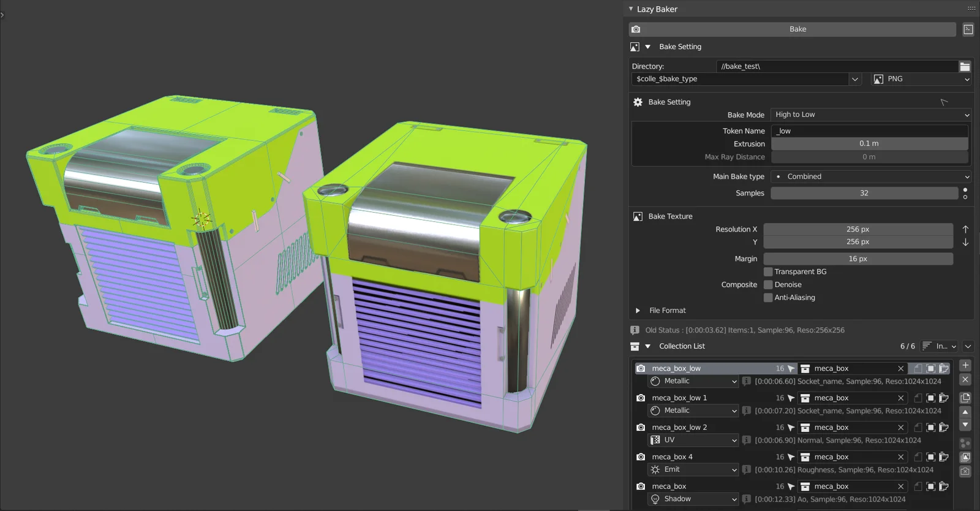Expand the File Format section

638,311
